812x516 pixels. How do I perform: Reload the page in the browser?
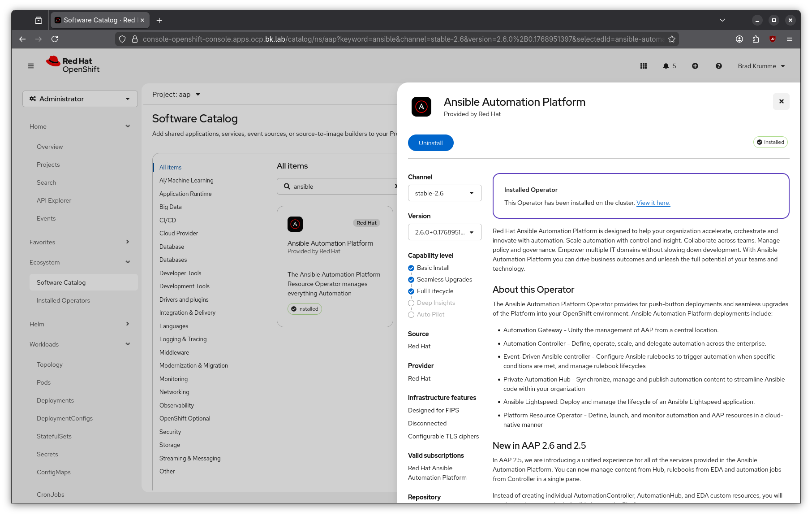(x=55, y=39)
